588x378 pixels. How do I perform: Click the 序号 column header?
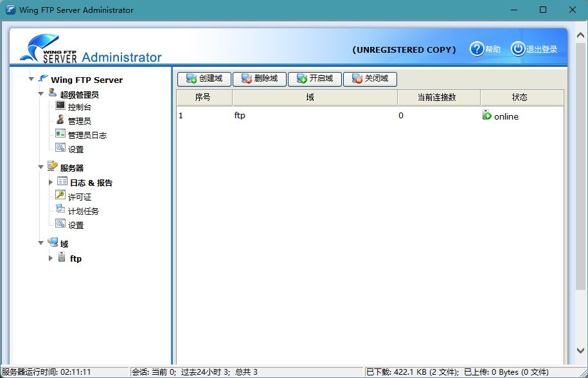(x=204, y=98)
